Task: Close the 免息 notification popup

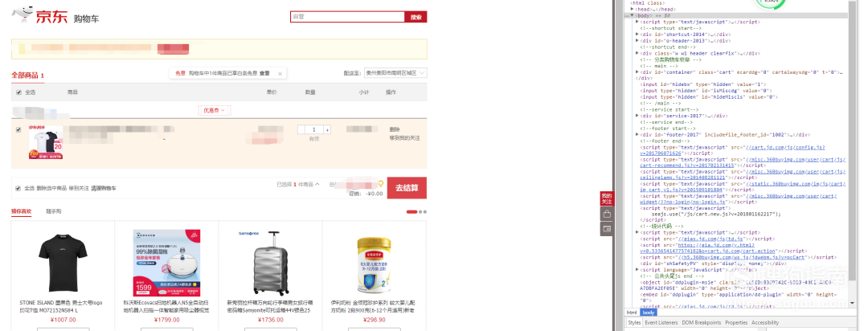Action: click(280, 74)
